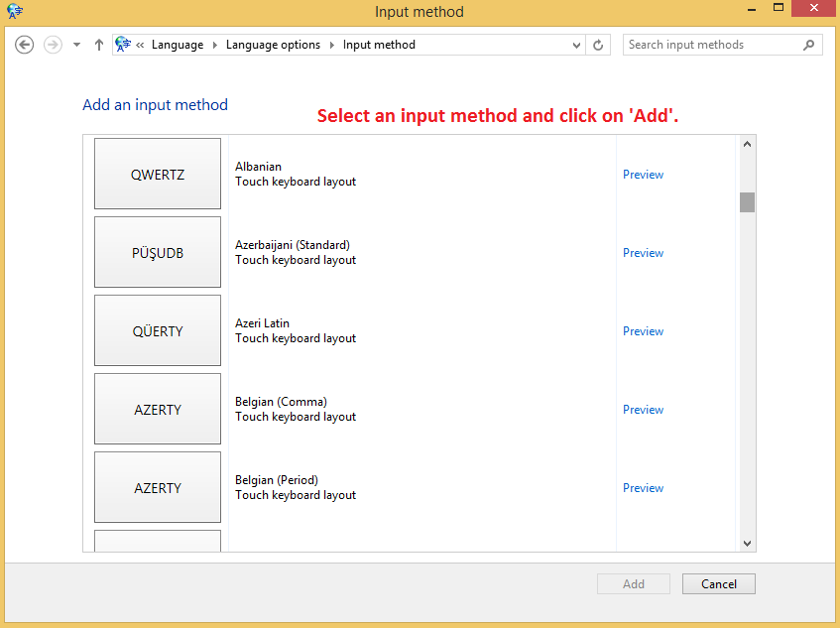Preview the Belgian (Comma) layout
This screenshot has height=628, width=840.
coord(643,410)
